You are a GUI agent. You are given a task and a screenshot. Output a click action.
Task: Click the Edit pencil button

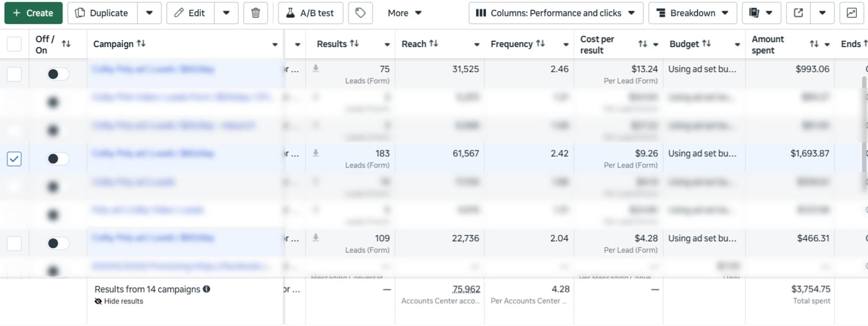[190, 13]
